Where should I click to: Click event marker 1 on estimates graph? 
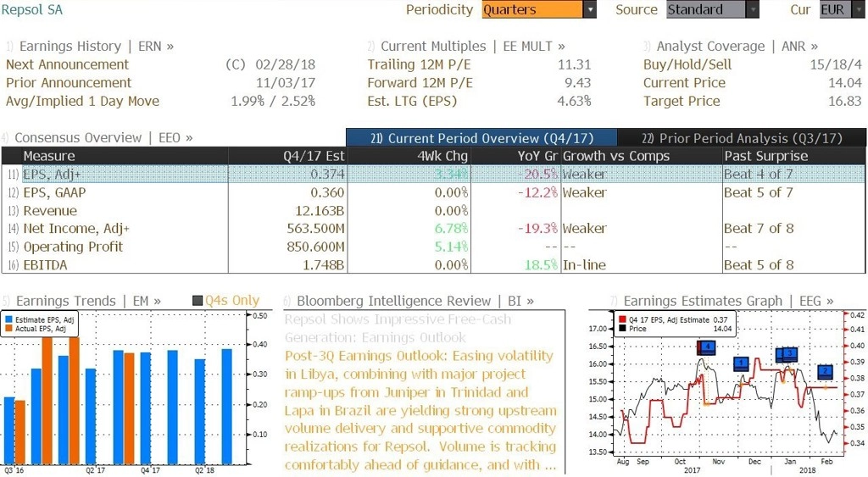pyautogui.click(x=741, y=363)
